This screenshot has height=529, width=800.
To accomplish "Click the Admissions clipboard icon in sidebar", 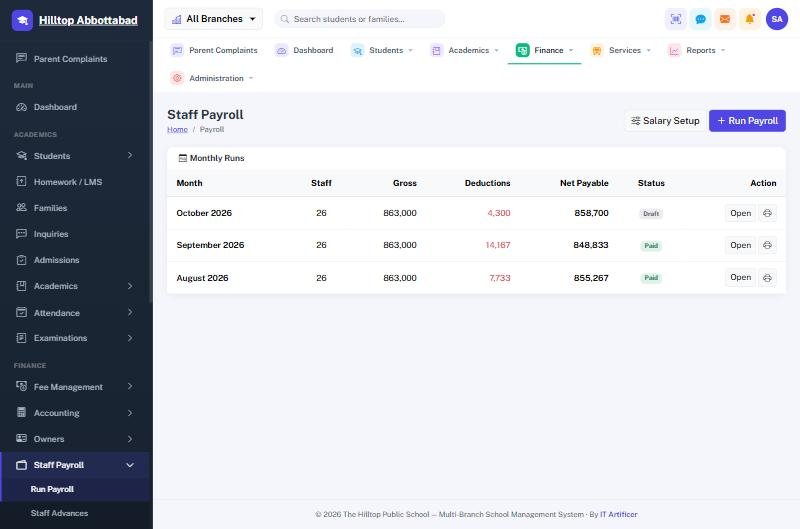I will point(21,260).
